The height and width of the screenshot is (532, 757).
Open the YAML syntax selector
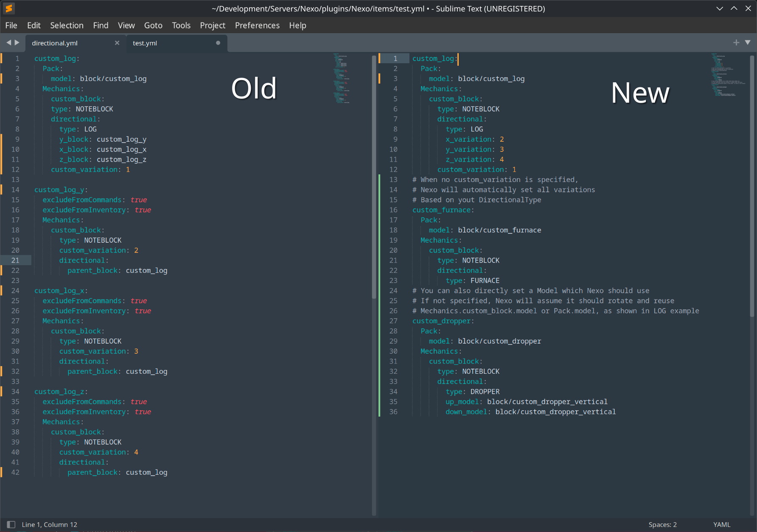(721, 525)
